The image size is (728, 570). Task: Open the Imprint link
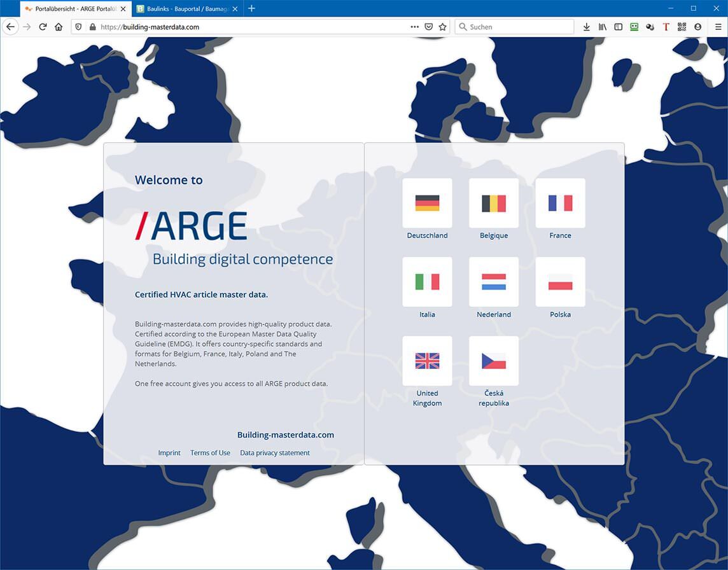coord(169,452)
